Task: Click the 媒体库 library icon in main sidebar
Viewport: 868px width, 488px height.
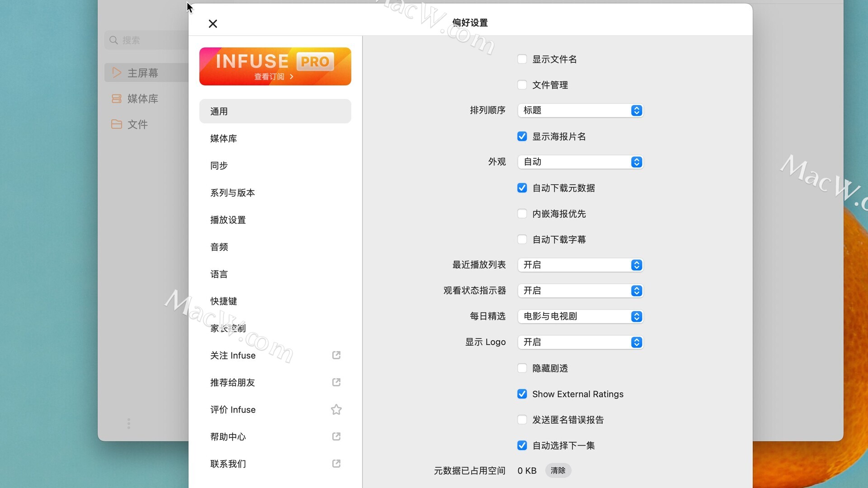Action: point(117,99)
